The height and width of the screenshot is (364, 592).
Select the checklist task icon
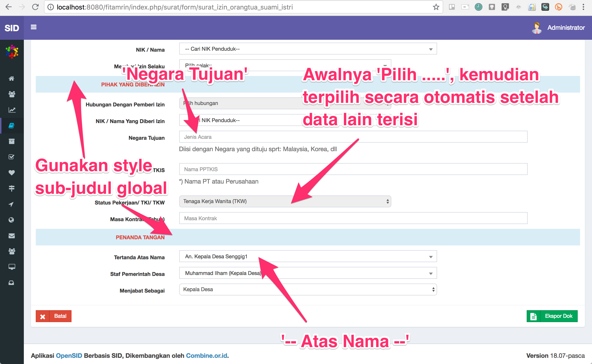pyautogui.click(x=12, y=157)
